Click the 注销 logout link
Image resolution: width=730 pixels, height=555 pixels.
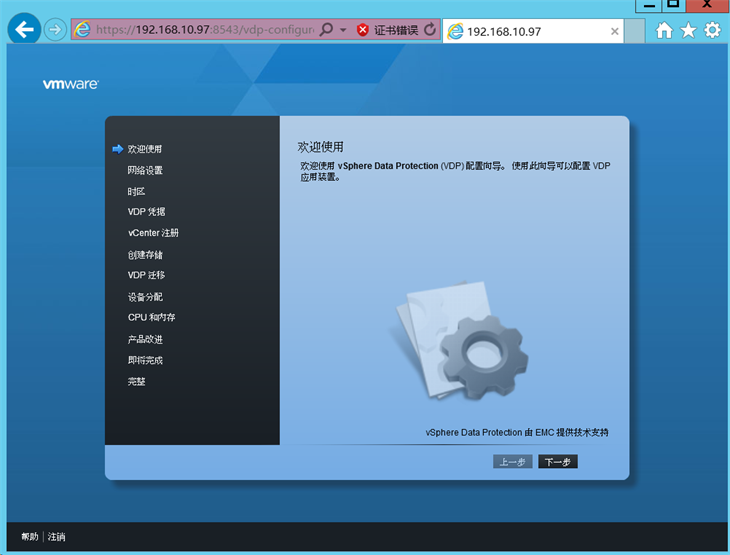56,537
